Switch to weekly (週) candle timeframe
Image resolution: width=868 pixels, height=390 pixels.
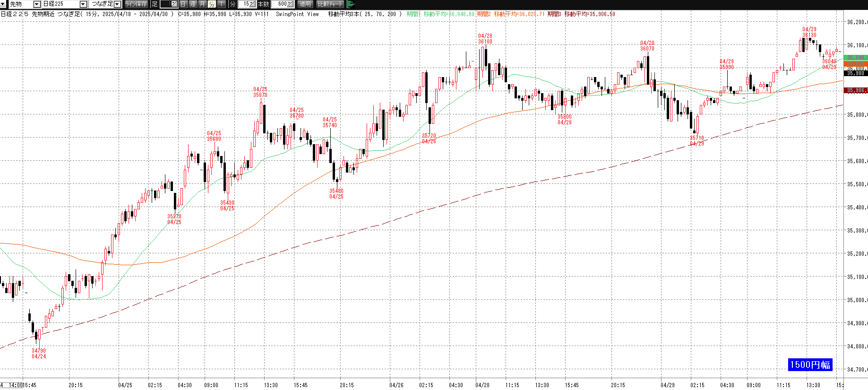click(193, 4)
